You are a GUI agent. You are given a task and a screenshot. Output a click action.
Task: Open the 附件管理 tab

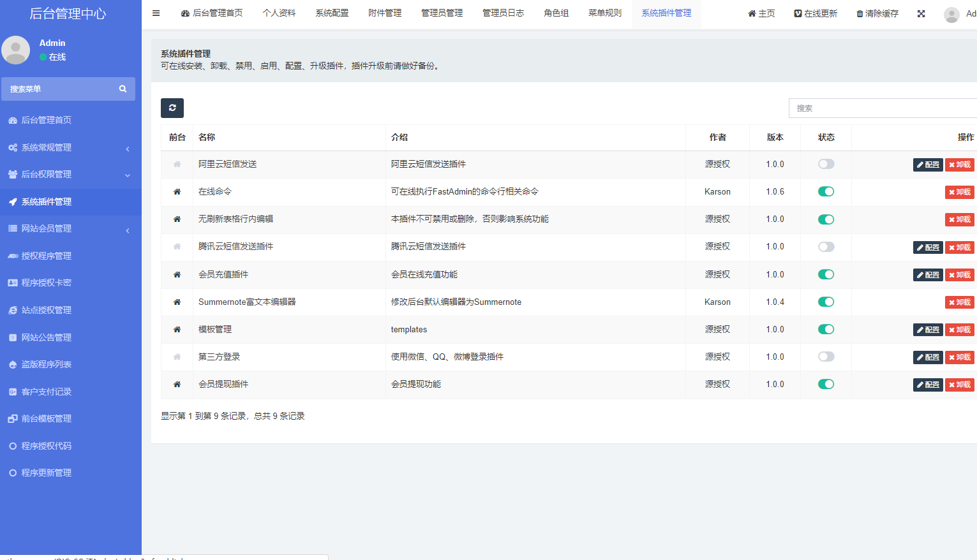(x=385, y=13)
